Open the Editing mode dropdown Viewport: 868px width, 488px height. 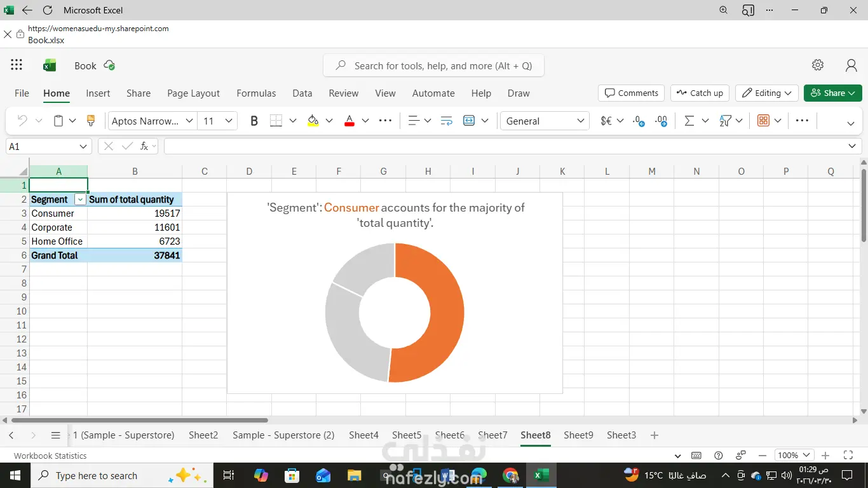click(767, 93)
